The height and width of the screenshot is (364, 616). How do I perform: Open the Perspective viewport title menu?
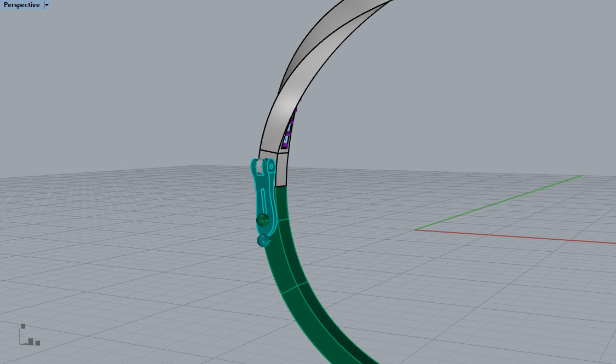(21, 5)
